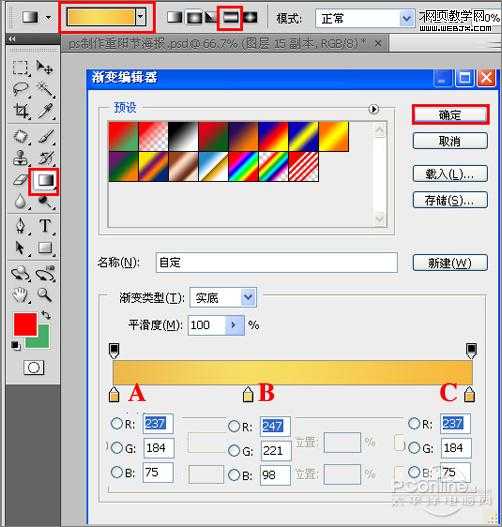
Task: Choose linear gradient style in options bar
Action: click(174, 17)
